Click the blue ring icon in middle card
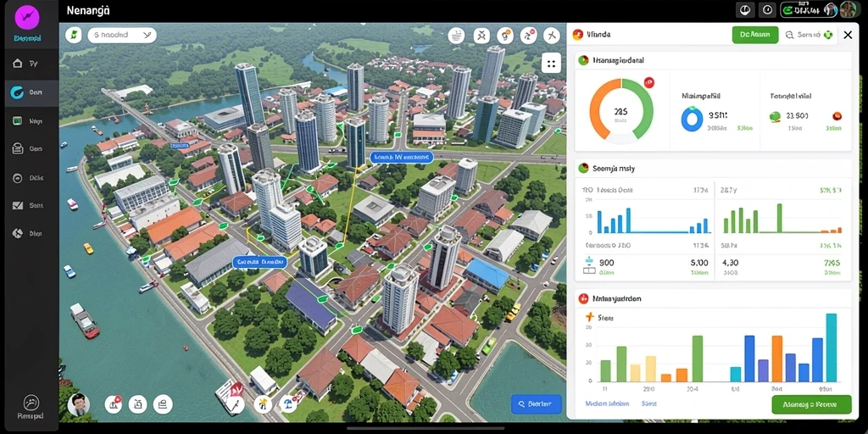 click(692, 120)
